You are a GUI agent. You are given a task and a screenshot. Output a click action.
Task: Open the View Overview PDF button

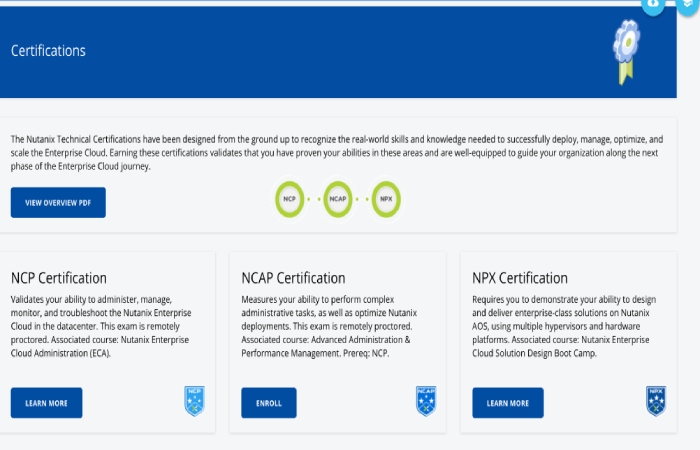coord(58,203)
